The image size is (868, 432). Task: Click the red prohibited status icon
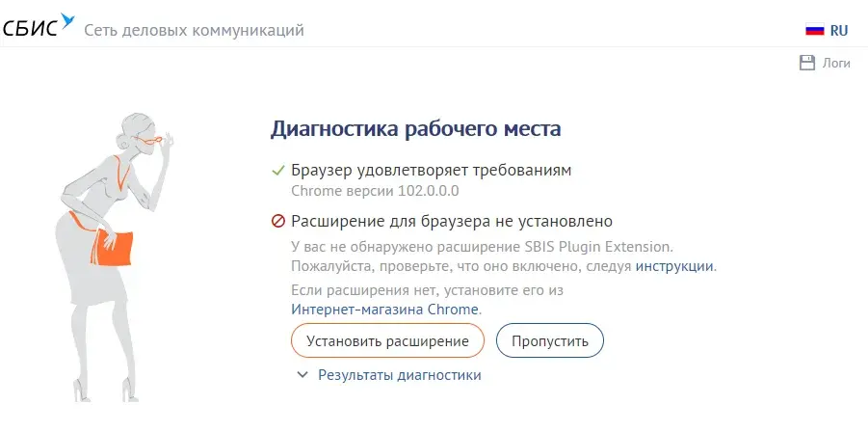pos(277,222)
